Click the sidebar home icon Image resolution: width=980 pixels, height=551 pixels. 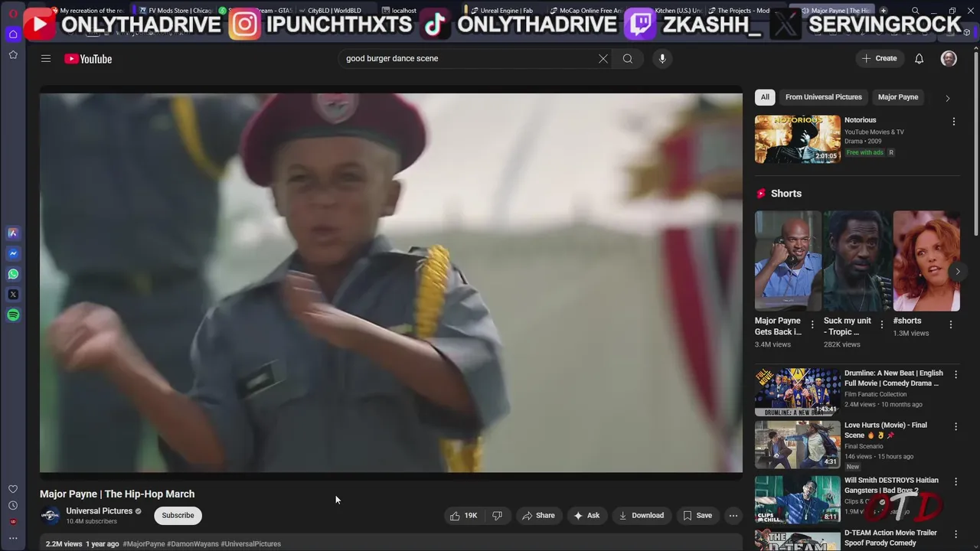tap(13, 34)
